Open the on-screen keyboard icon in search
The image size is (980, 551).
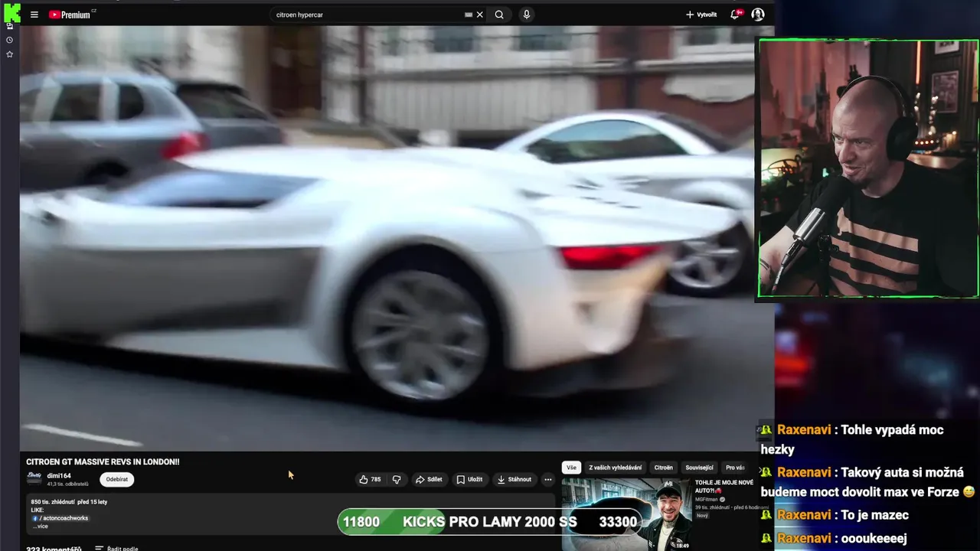pyautogui.click(x=469, y=15)
